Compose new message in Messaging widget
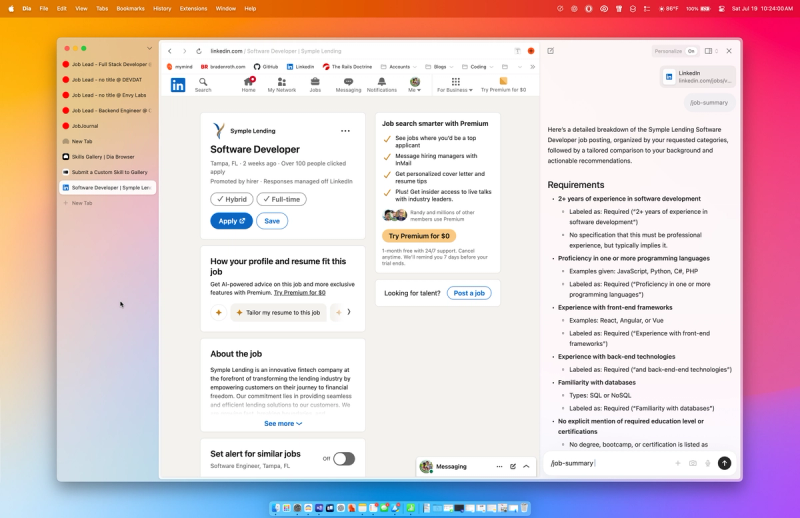This screenshot has height=518, width=800. (513, 466)
